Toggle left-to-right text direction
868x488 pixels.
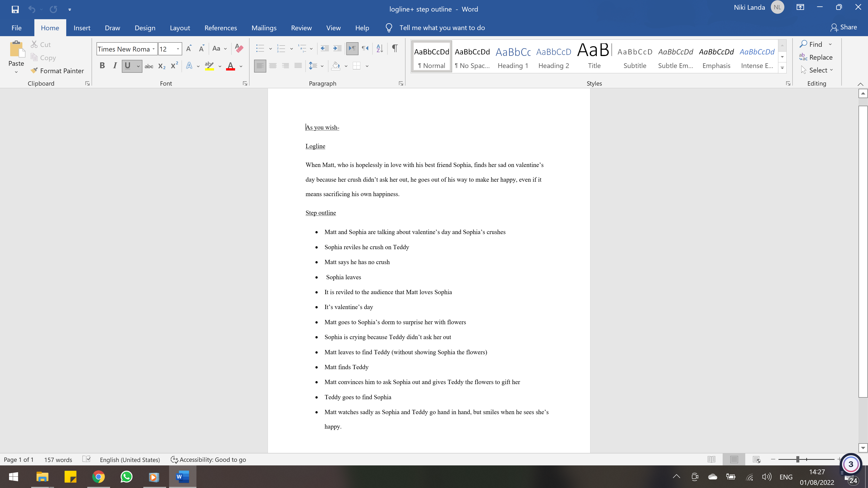tap(352, 49)
